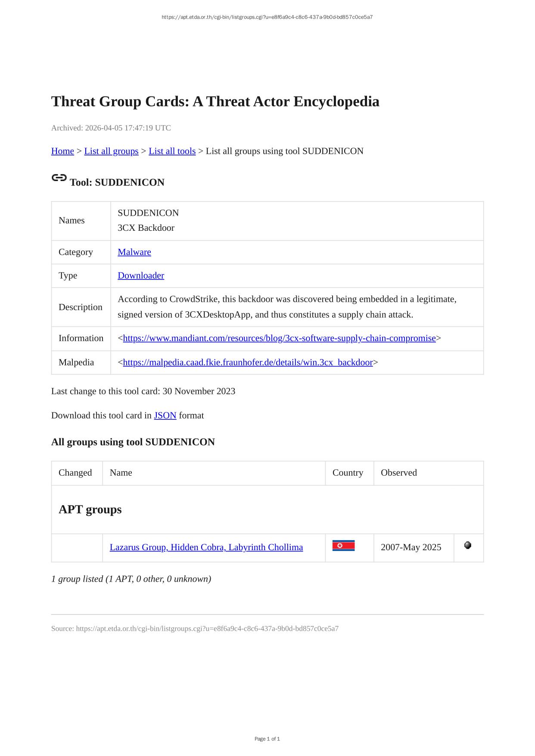This screenshot has width=535, height=756.
Task: Open the Mandiant 3CX blog link
Action: point(279,338)
